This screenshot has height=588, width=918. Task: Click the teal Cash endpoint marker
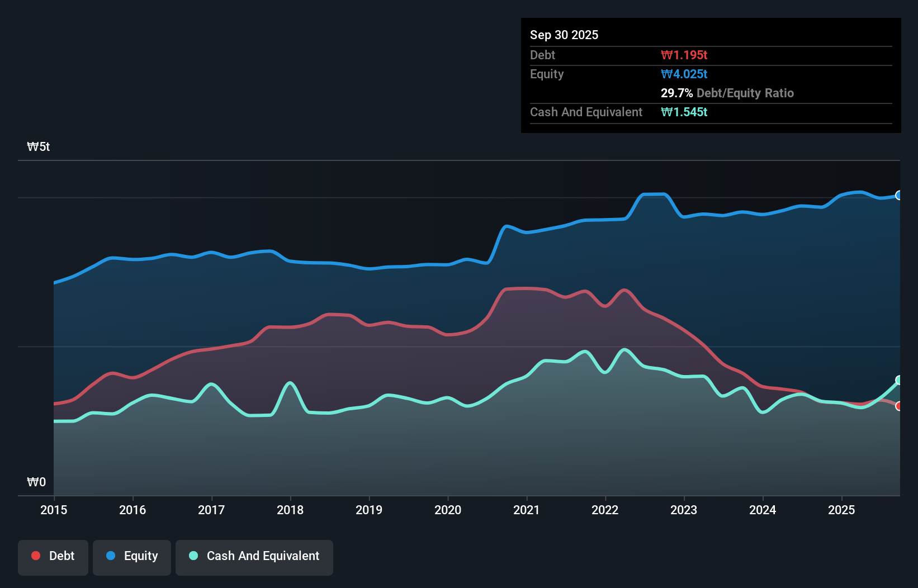(899, 380)
